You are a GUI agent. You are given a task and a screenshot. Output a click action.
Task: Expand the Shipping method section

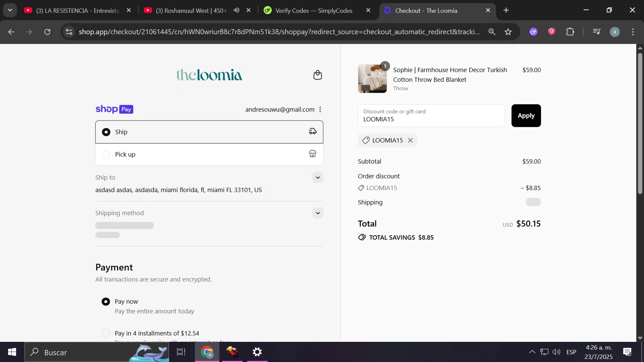point(318,213)
